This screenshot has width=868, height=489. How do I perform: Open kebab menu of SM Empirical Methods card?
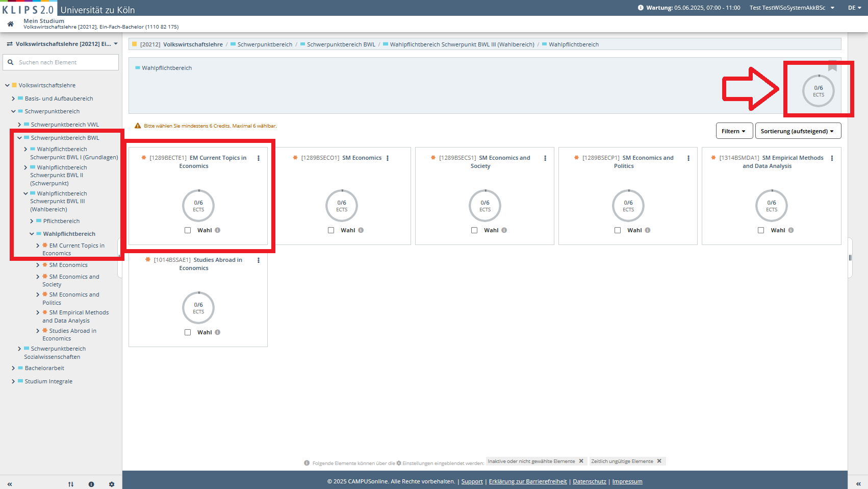click(x=832, y=158)
